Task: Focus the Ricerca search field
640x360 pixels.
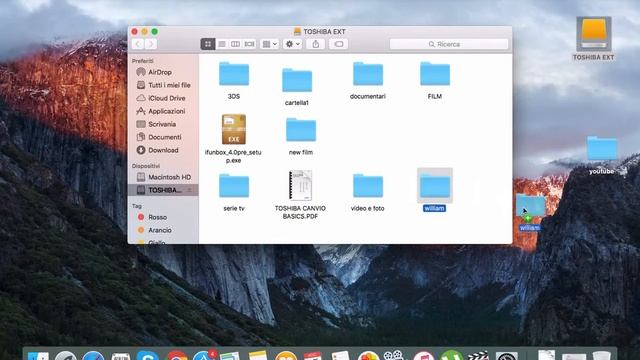Action: click(449, 44)
